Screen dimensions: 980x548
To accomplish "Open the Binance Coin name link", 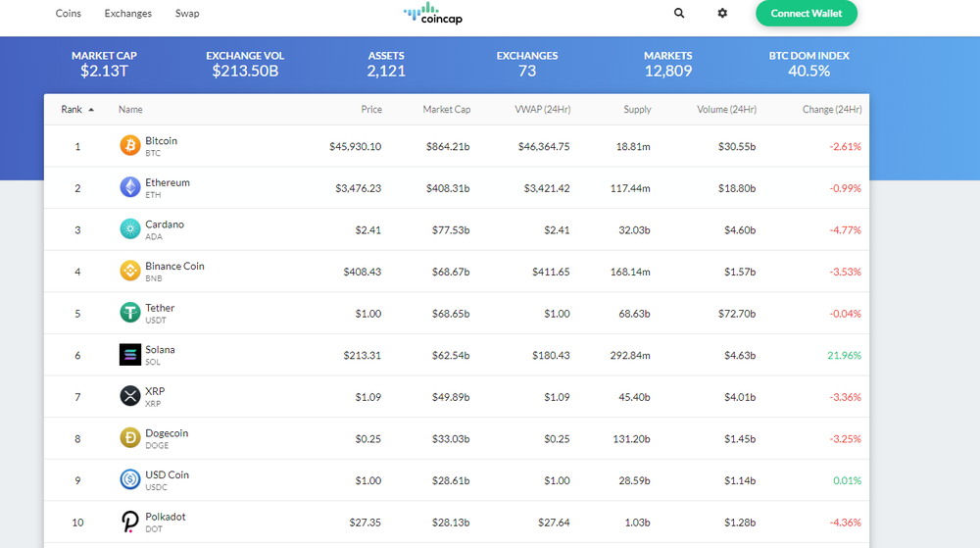I will tap(174, 267).
